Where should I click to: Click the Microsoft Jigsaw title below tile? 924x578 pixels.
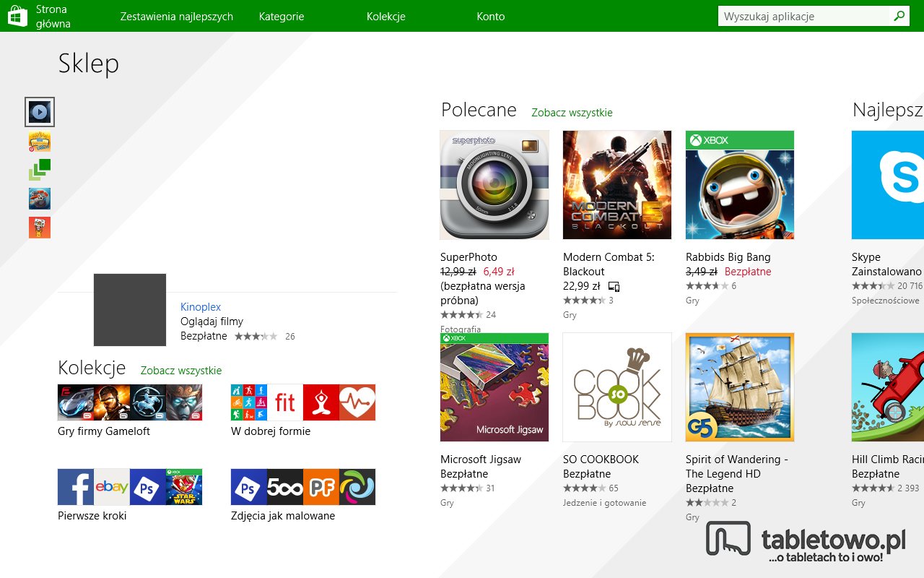point(481,460)
